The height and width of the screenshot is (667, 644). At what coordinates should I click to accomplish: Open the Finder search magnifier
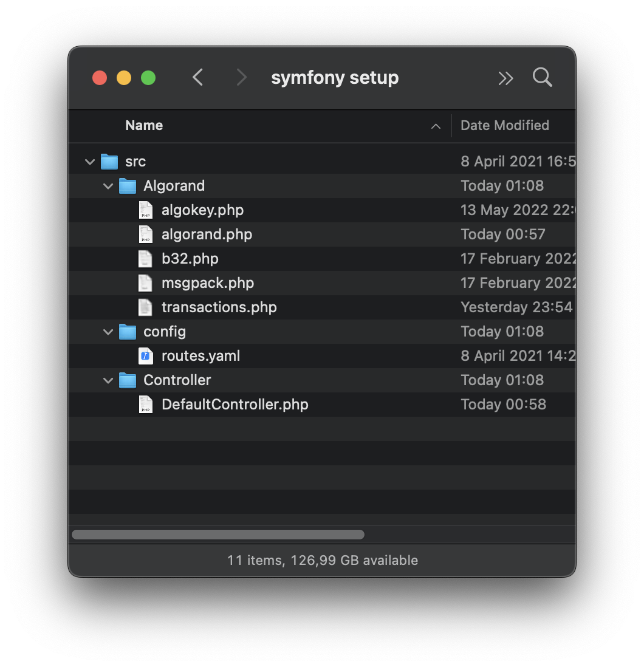543,77
